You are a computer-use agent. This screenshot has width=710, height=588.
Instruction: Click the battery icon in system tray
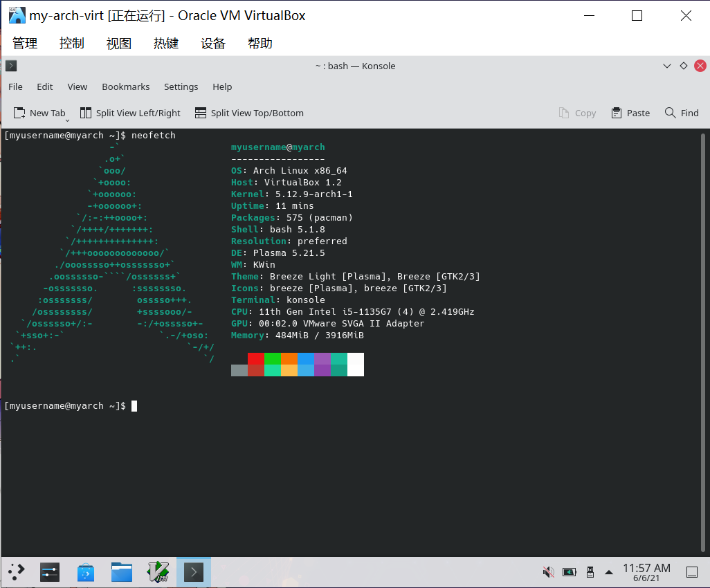[x=569, y=572]
